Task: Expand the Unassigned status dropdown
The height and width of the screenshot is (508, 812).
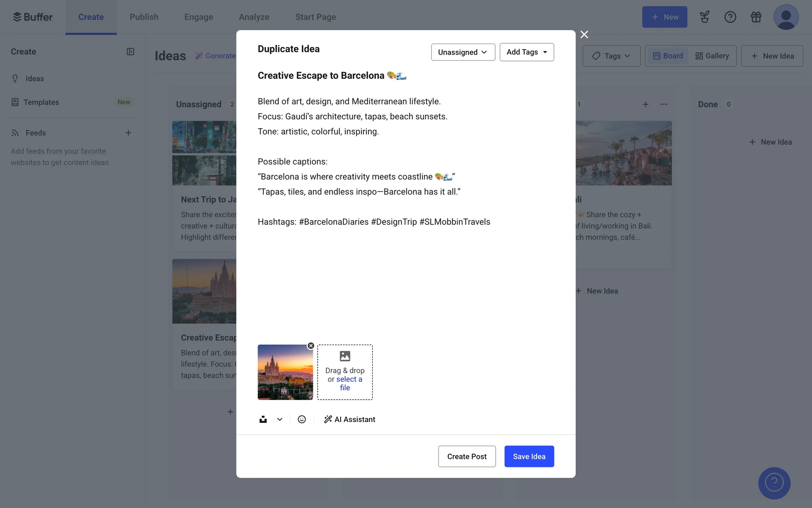Action: point(463,52)
